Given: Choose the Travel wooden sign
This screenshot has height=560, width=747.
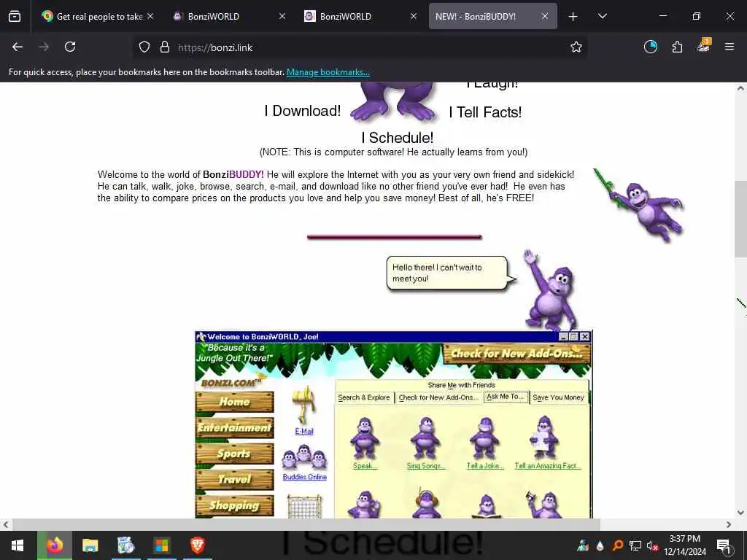Looking at the screenshot, I should pos(234,479).
